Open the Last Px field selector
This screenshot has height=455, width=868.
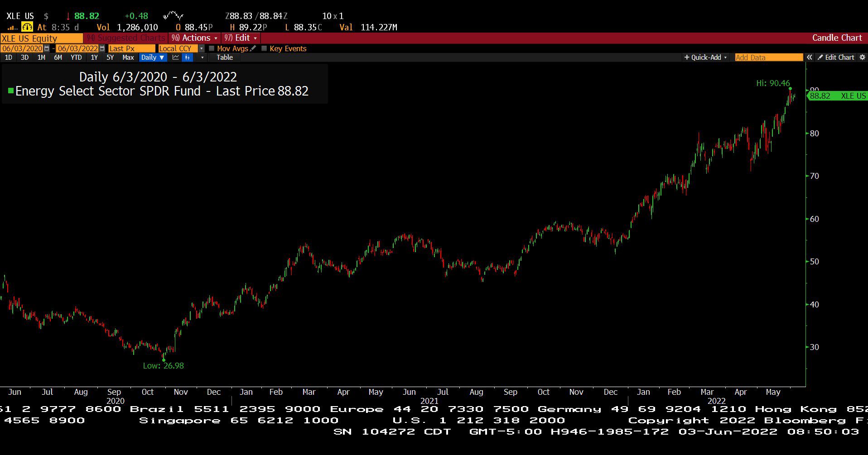click(x=132, y=48)
